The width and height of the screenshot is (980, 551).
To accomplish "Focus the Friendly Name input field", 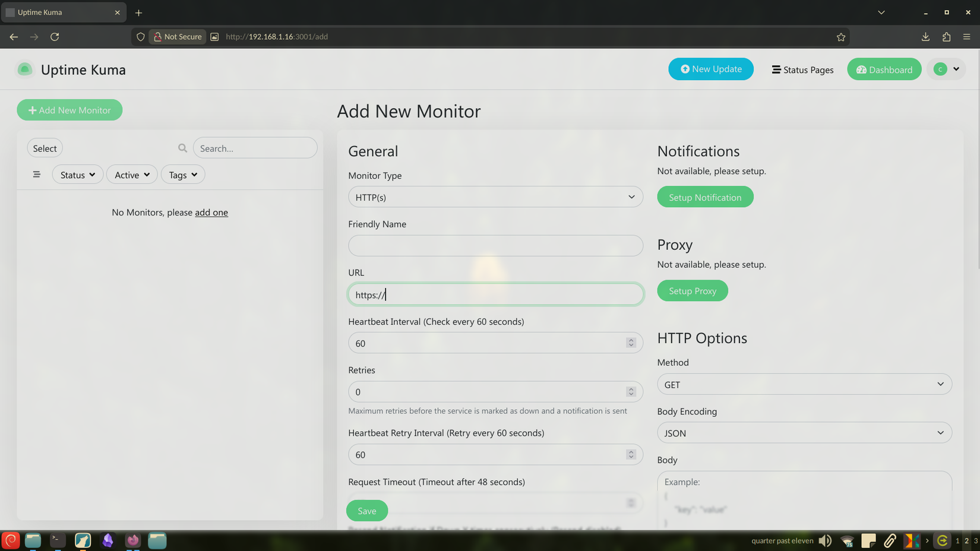I will (x=495, y=246).
